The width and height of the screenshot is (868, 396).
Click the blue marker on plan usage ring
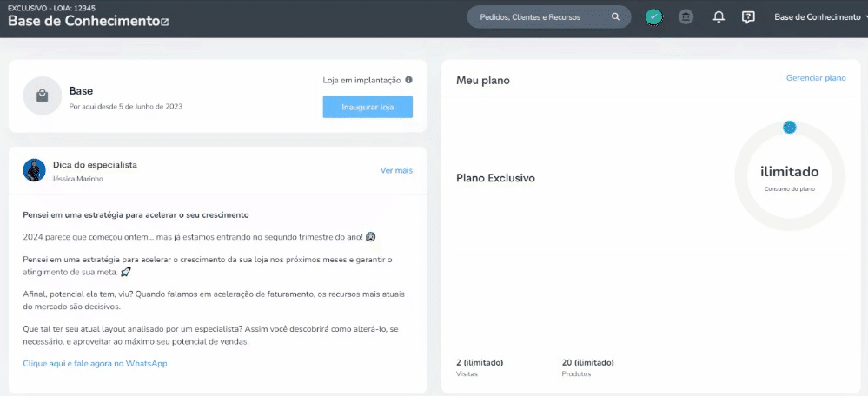790,127
